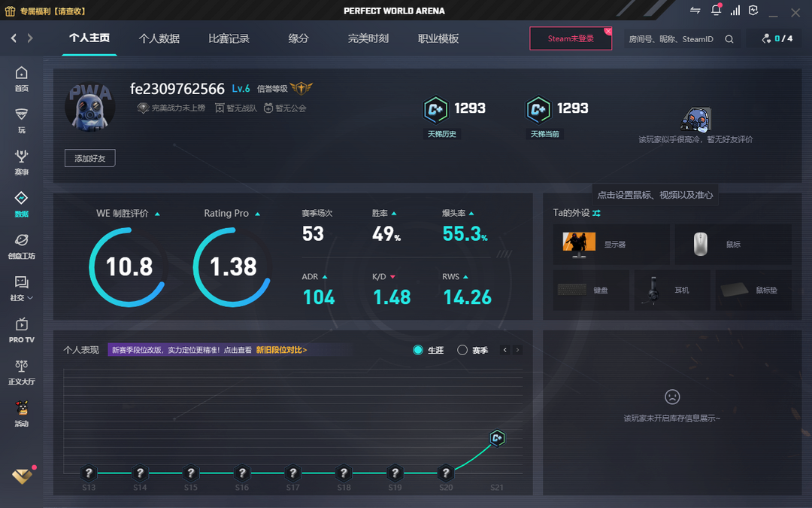Expand WE 制胜评价 trend arrow

click(157, 214)
